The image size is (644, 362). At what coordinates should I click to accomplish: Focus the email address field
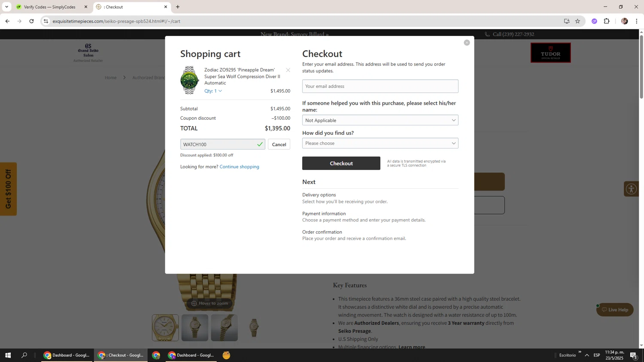[x=380, y=86]
